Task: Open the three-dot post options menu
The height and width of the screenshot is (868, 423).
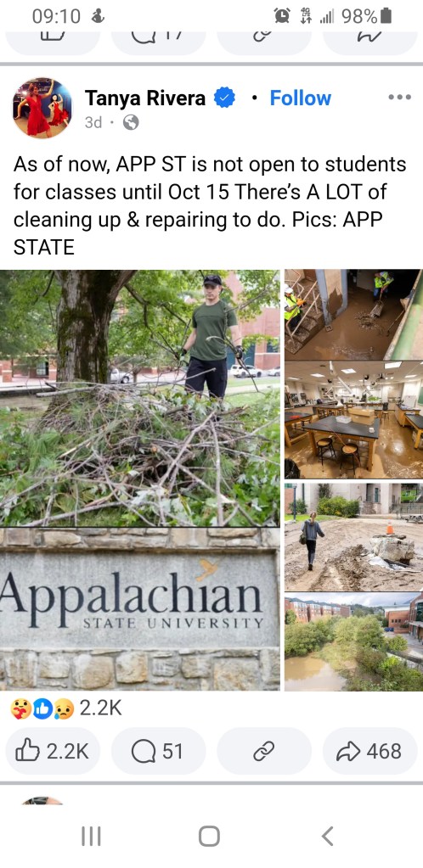Action: (400, 97)
